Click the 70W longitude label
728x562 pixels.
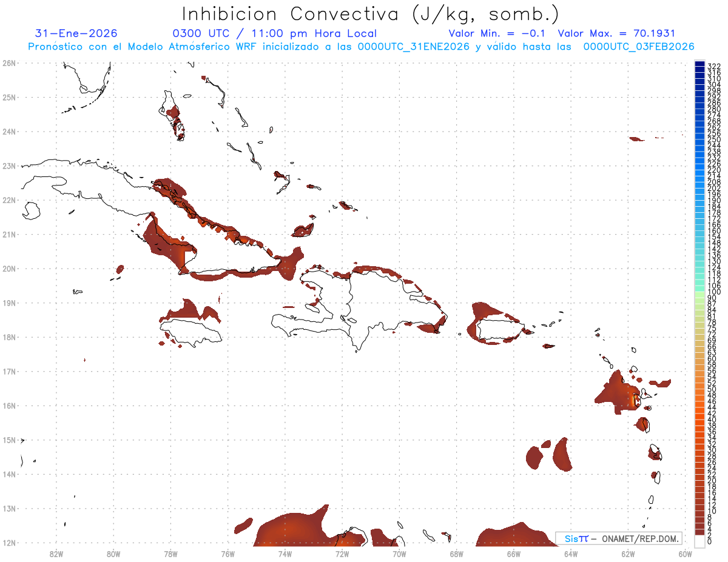[x=399, y=553]
